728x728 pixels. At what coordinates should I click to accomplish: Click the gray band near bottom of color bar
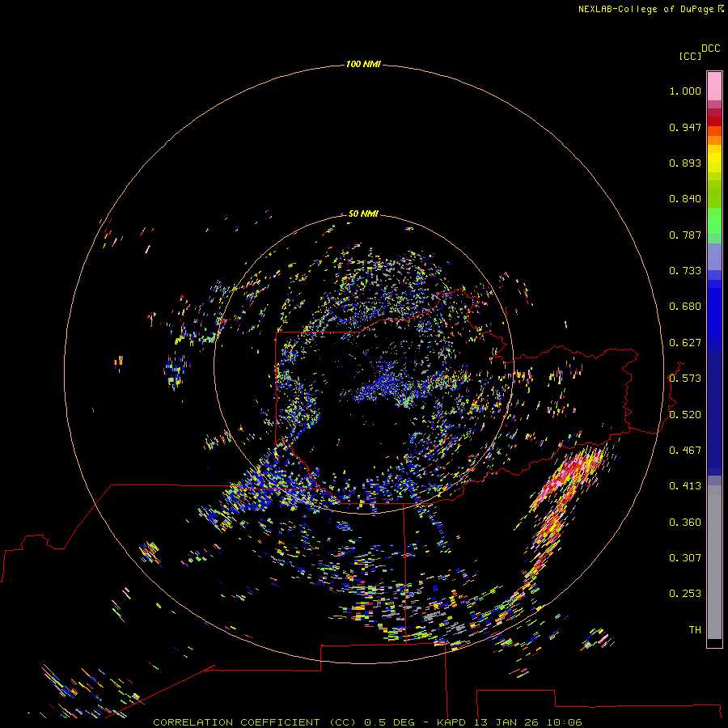pyautogui.click(x=714, y=562)
